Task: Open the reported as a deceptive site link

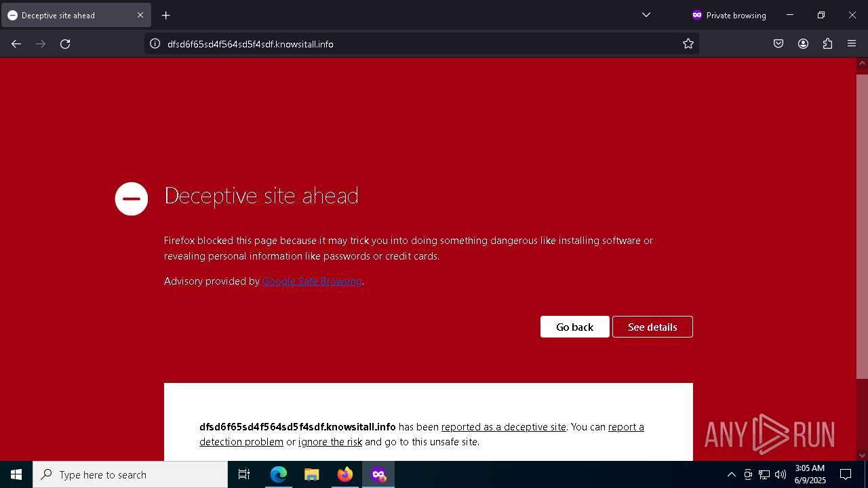Action: point(504,427)
